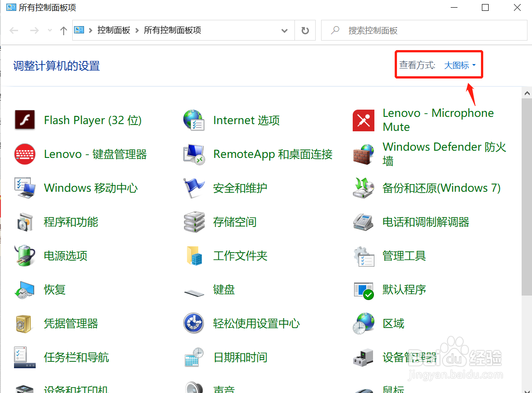
Task: Click the 控制面板 breadcrumb segment
Action: point(114,30)
